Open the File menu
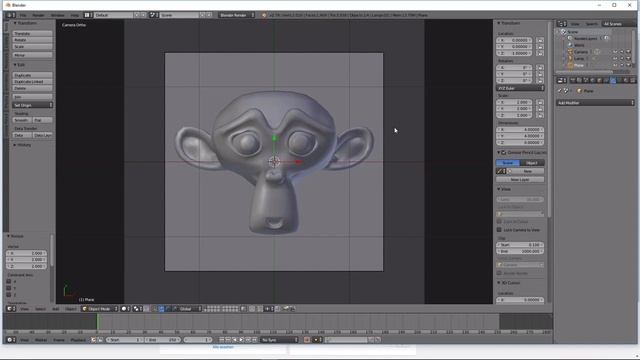The width and height of the screenshot is (640, 360). coord(23,15)
